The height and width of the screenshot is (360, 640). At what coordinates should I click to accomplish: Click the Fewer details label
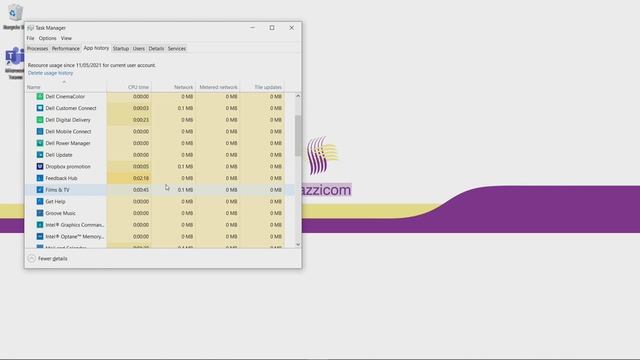pyautogui.click(x=53, y=258)
